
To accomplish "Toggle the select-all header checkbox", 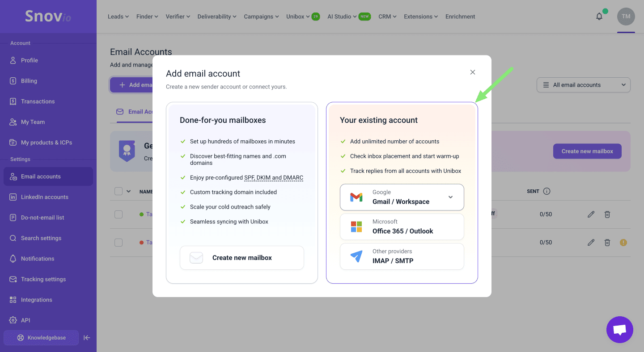I will coord(119,191).
